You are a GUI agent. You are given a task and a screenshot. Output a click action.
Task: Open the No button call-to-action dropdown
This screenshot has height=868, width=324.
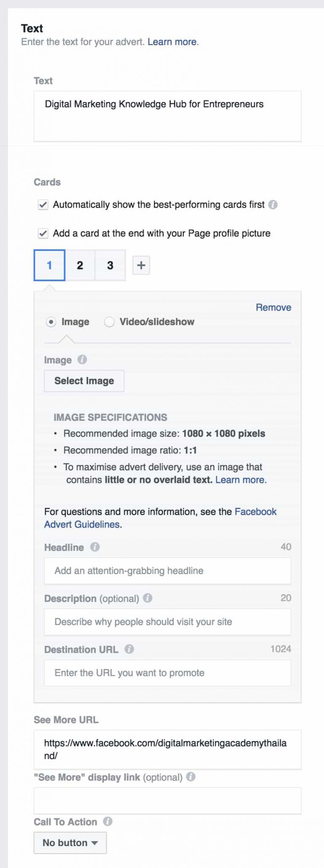[x=70, y=843]
